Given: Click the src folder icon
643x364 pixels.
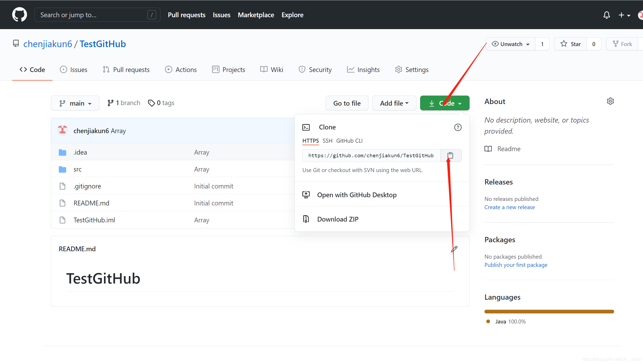Looking at the screenshot, I should [62, 169].
